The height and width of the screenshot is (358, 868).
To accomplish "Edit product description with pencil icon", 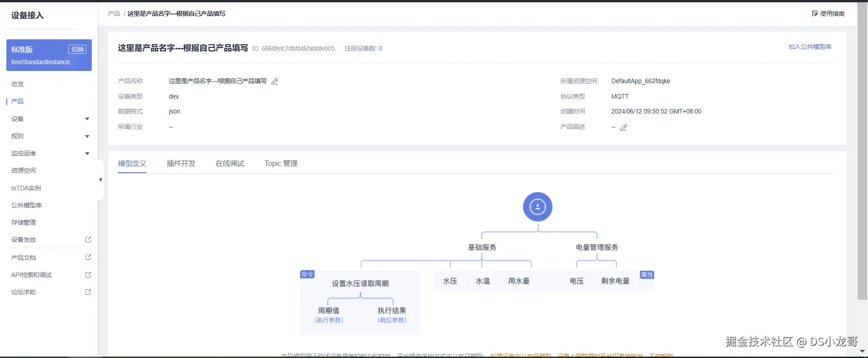I will point(623,127).
